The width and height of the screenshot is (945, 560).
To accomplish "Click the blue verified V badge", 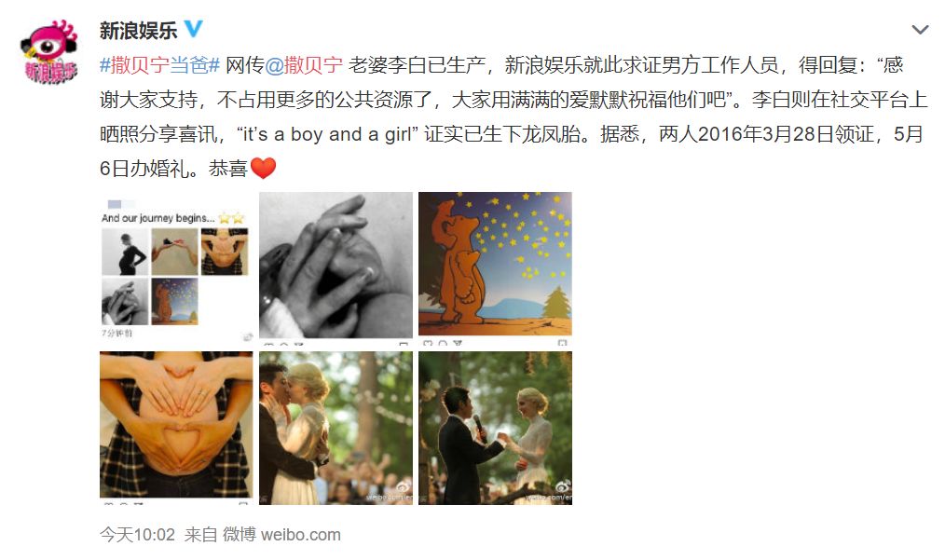I will [193, 29].
